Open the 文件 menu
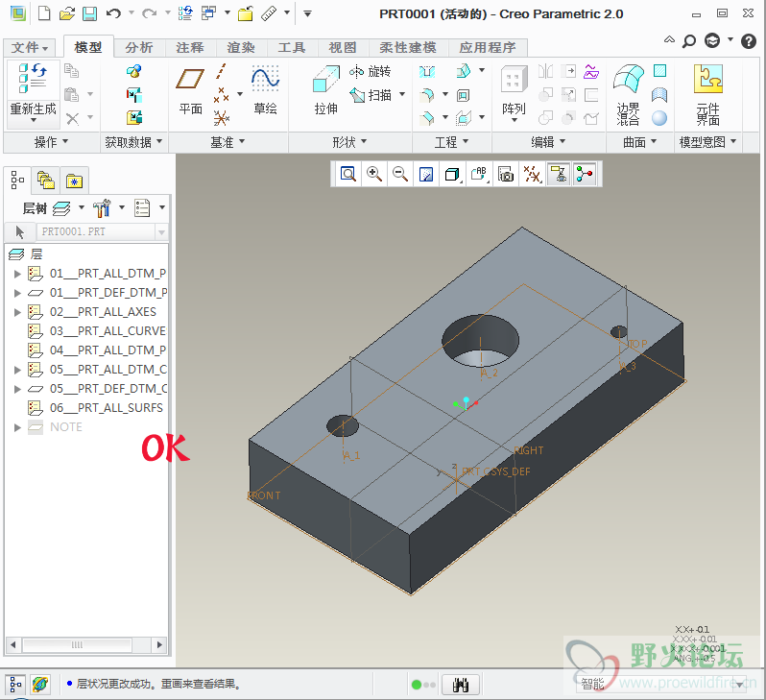This screenshot has width=766, height=700. pyautogui.click(x=30, y=47)
